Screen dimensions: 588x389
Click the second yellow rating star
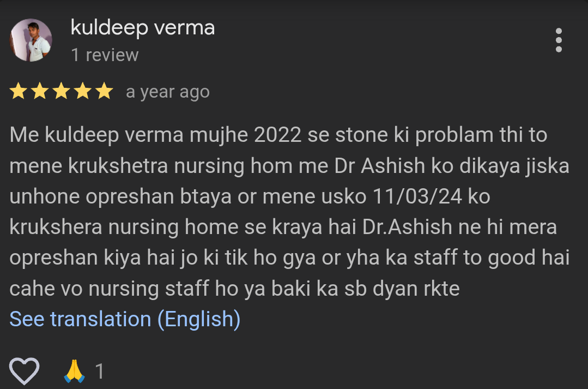tap(40, 91)
